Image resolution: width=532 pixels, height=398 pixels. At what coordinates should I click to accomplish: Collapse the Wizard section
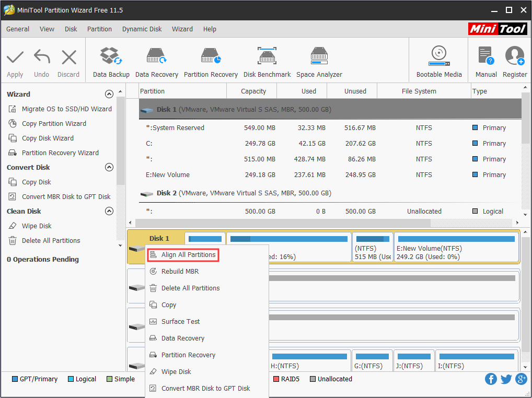pyautogui.click(x=109, y=94)
